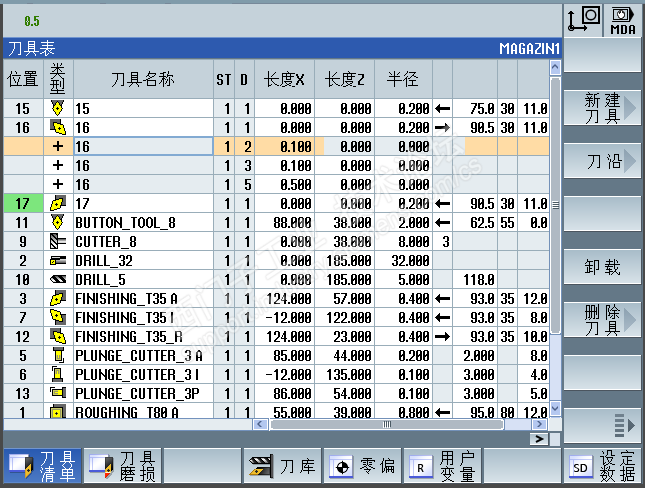Click the horizontal scrollbar right arrow
This screenshot has width=645, height=488.
pyautogui.click(x=539, y=424)
